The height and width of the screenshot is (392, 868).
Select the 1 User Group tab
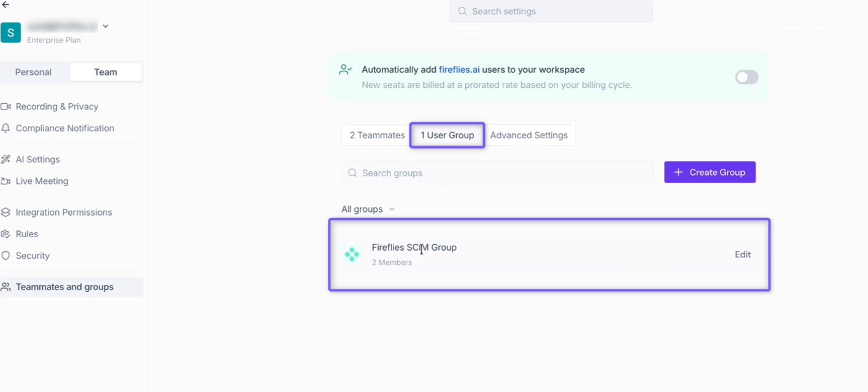pyautogui.click(x=447, y=135)
